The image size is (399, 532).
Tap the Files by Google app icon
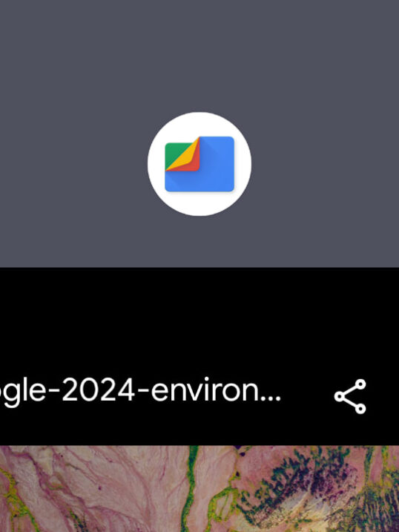click(x=199, y=164)
